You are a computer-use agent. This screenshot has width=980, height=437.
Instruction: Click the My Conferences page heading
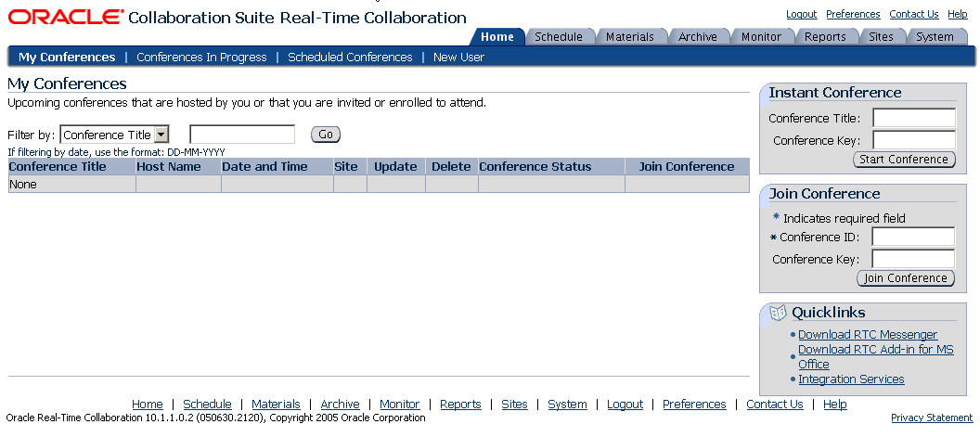(67, 84)
